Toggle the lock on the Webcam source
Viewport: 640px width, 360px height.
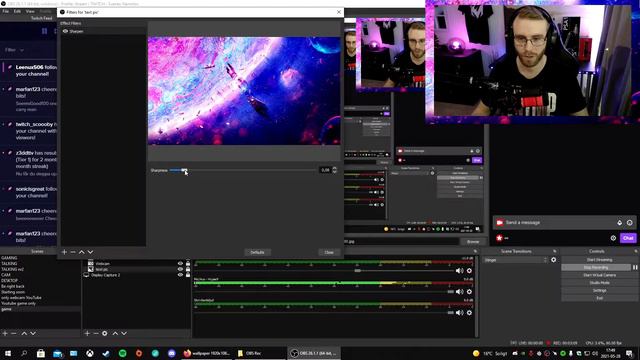188,264
